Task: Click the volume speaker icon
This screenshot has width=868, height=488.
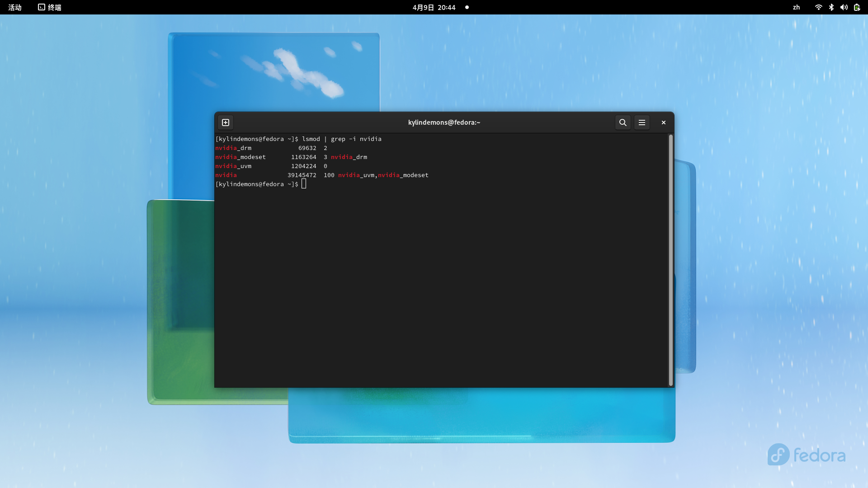Action: tap(844, 7)
